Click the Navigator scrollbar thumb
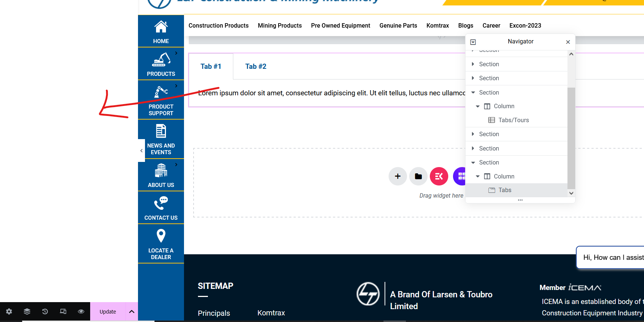Image resolution: width=644 pixels, height=322 pixels. tap(571, 138)
